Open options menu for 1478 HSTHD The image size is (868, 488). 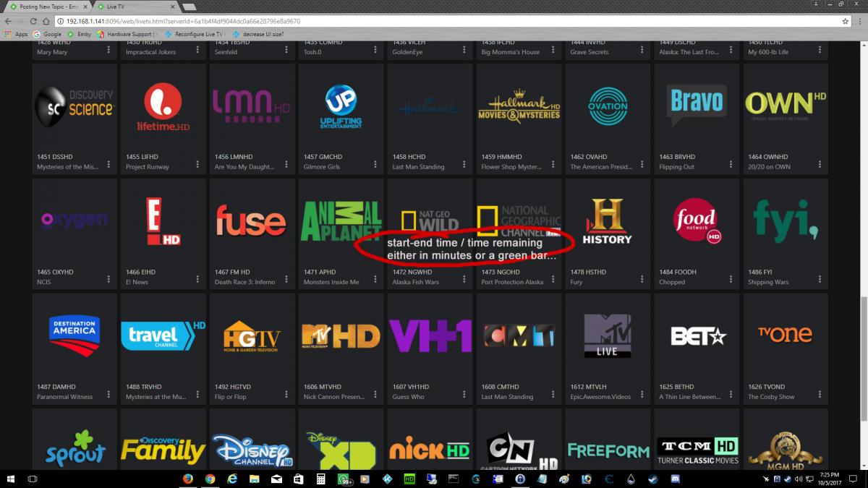(x=642, y=279)
